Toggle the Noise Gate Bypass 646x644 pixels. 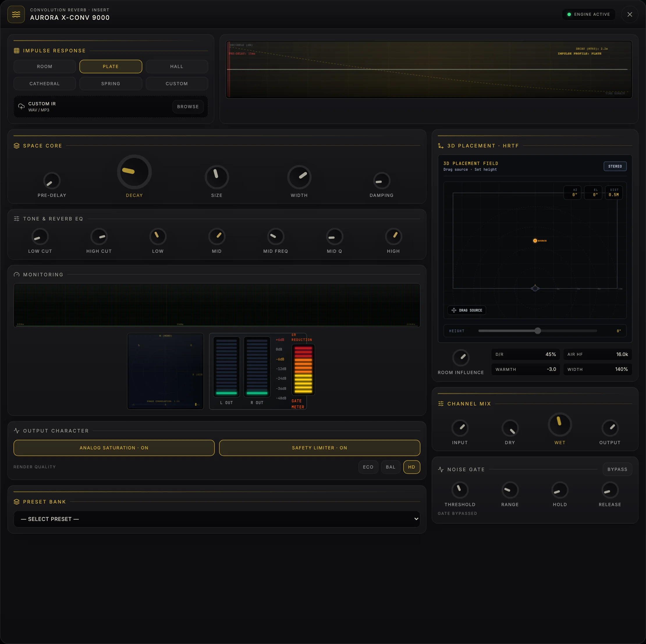(617, 469)
